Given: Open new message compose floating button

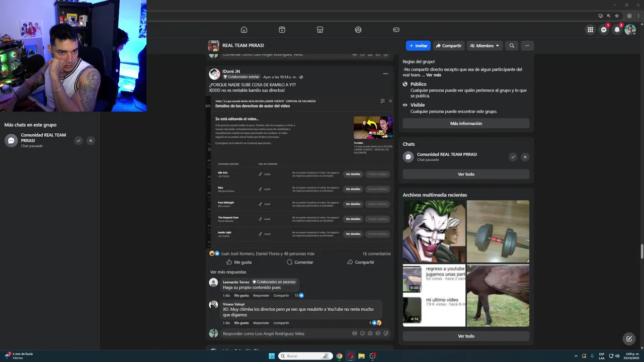Looking at the screenshot, I should click(629, 339).
